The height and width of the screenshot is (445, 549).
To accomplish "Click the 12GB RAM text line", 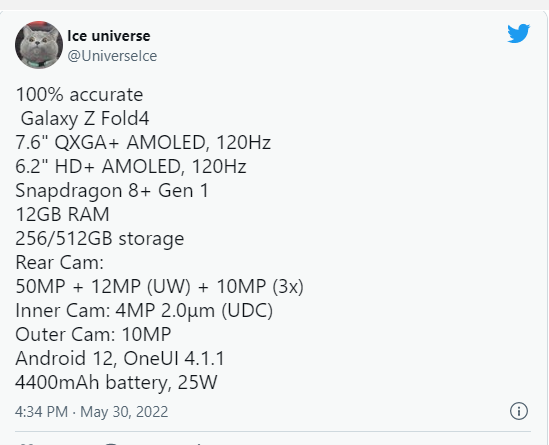I will pyautogui.click(x=62, y=214).
